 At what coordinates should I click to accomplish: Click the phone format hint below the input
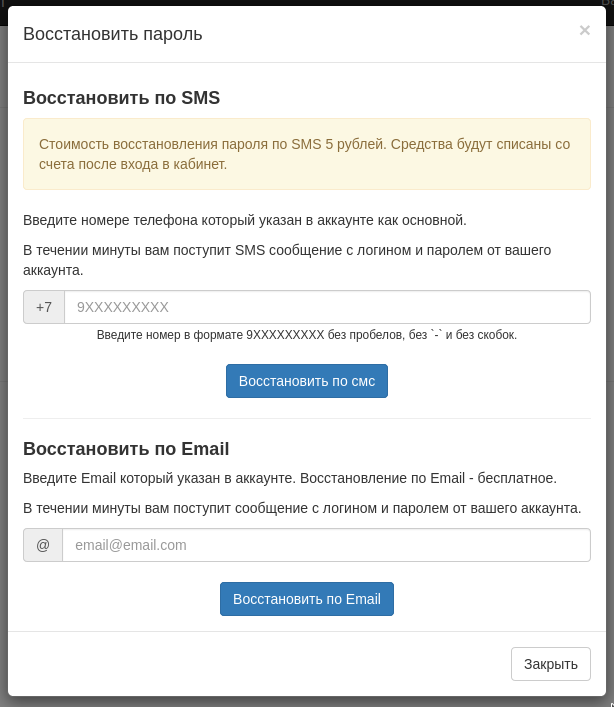pos(307,335)
